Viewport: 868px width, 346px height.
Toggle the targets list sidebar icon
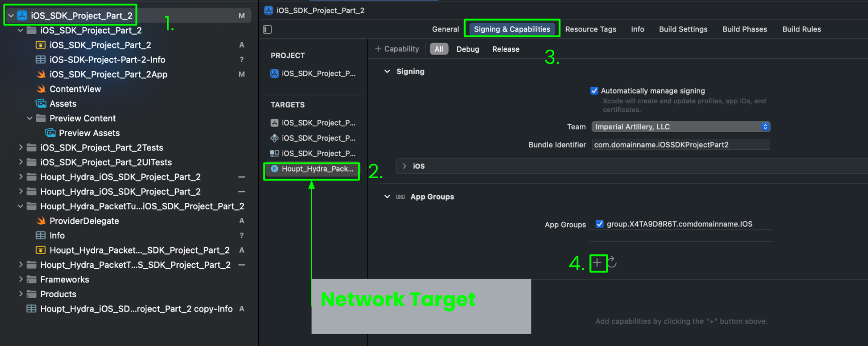point(268,29)
